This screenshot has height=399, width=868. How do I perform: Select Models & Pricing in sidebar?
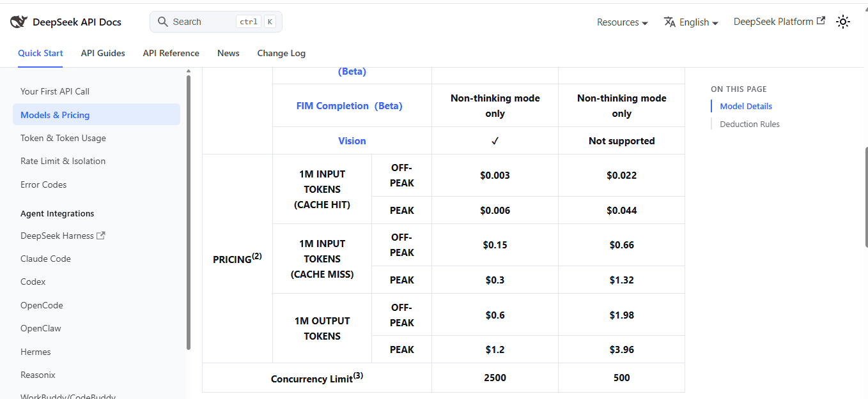[97, 115]
